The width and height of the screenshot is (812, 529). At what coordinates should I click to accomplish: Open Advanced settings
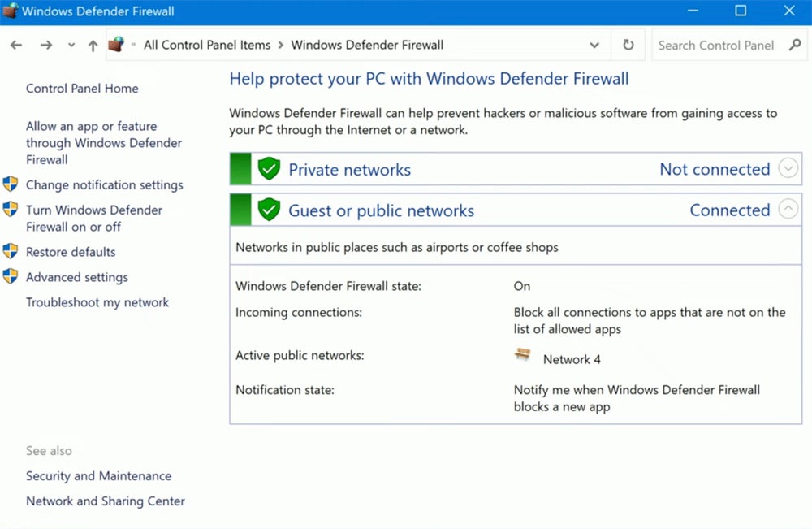pyautogui.click(x=77, y=277)
